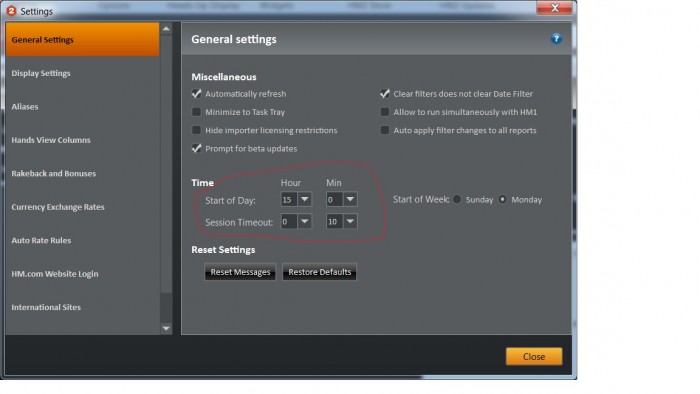Screen dimensions: 700x394
Task: Enable Minimize to Task Tray
Action: [196, 112]
